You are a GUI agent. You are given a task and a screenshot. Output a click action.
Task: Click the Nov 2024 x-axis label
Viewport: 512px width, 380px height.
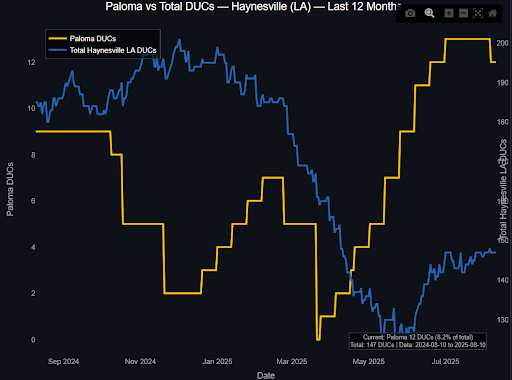point(140,361)
